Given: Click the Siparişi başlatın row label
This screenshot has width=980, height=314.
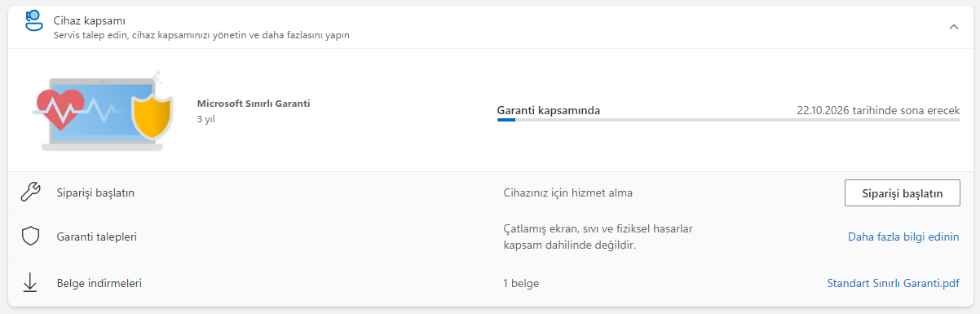Looking at the screenshot, I should [94, 193].
